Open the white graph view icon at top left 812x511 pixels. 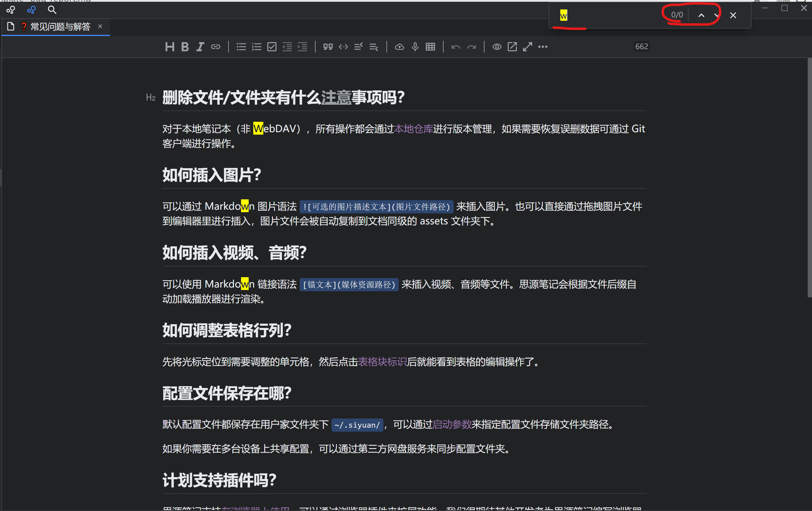pyautogui.click(x=10, y=10)
